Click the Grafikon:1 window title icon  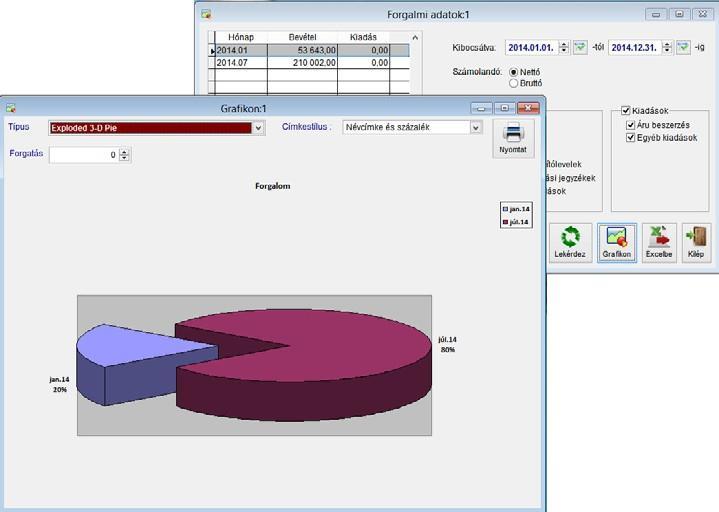[11, 108]
